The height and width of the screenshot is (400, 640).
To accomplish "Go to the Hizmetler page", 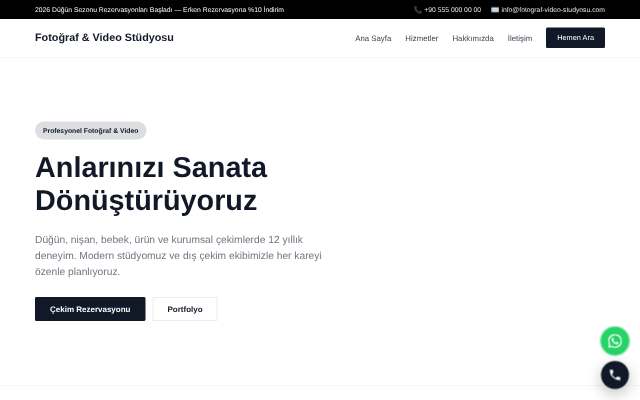I will [x=422, y=38].
